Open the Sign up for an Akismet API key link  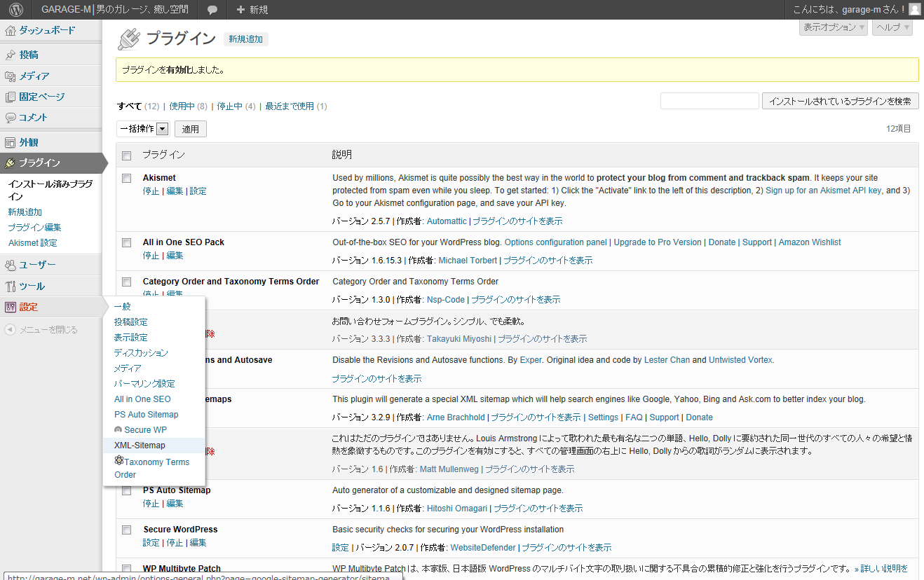pos(823,191)
